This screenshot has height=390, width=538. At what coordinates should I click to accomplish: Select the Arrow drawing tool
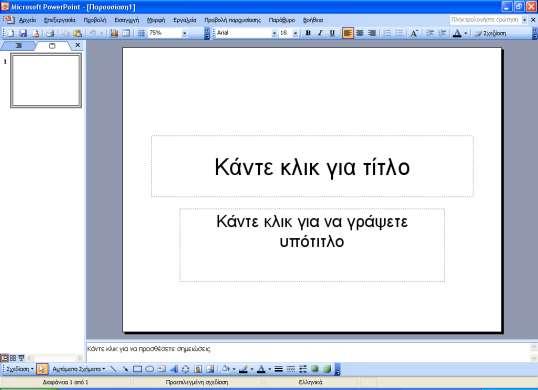pyautogui.click(x=125, y=369)
